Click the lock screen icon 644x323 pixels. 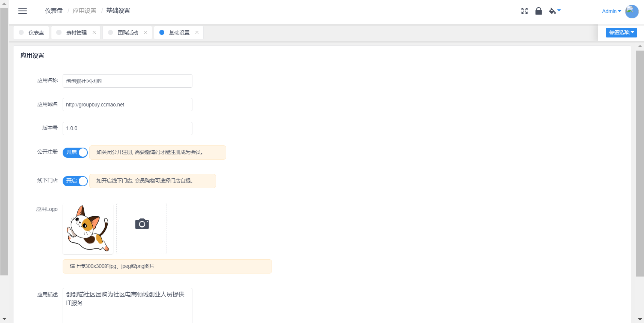[539, 11]
